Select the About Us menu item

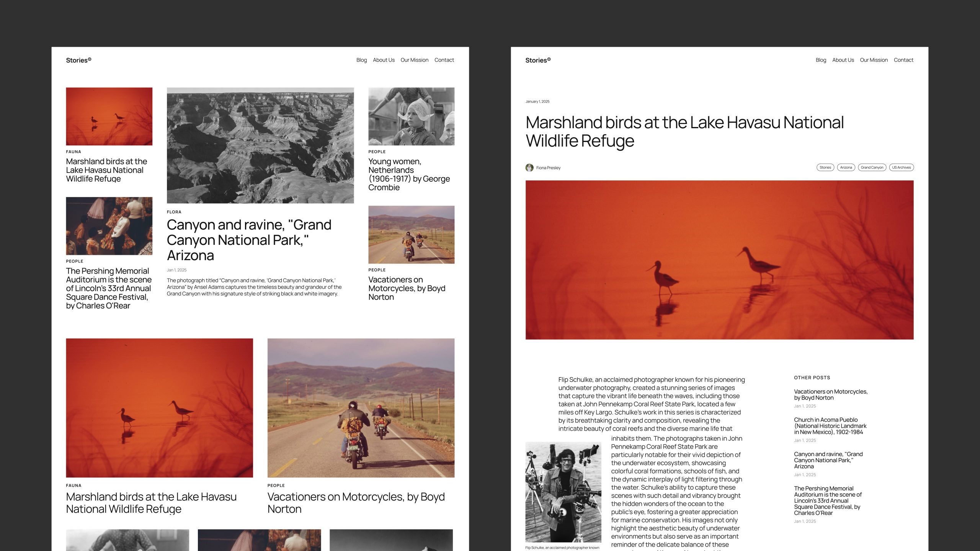(384, 60)
